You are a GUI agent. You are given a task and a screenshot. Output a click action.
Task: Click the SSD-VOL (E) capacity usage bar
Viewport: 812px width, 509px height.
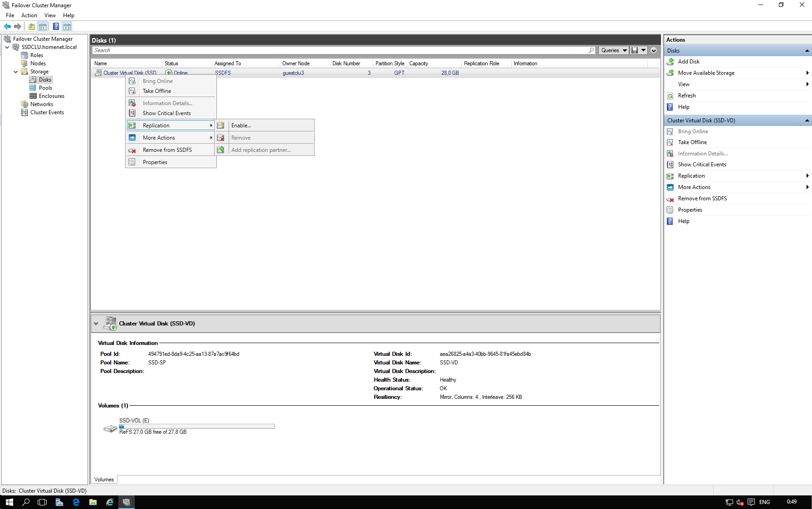[x=197, y=427]
